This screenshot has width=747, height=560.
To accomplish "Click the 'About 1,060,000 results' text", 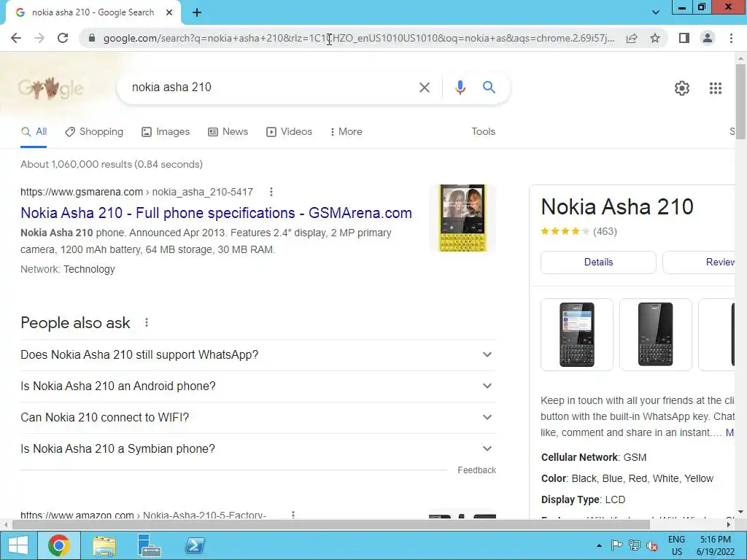I will coord(112,164).
